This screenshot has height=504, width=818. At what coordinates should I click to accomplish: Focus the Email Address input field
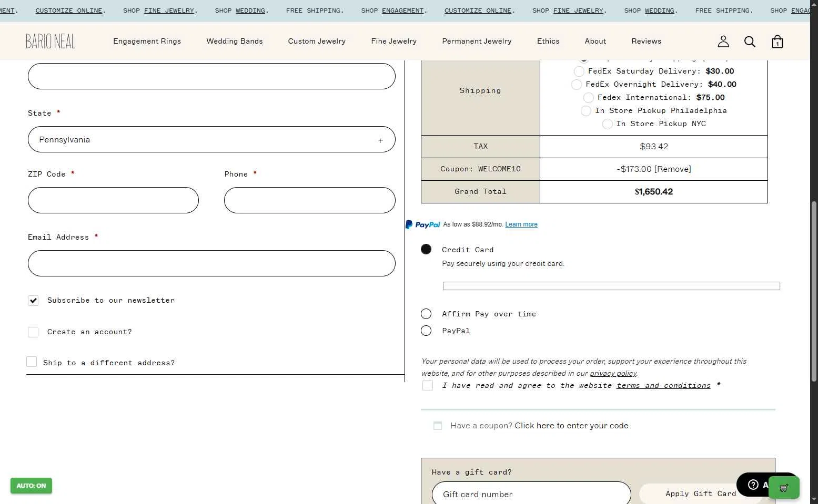[x=211, y=263]
